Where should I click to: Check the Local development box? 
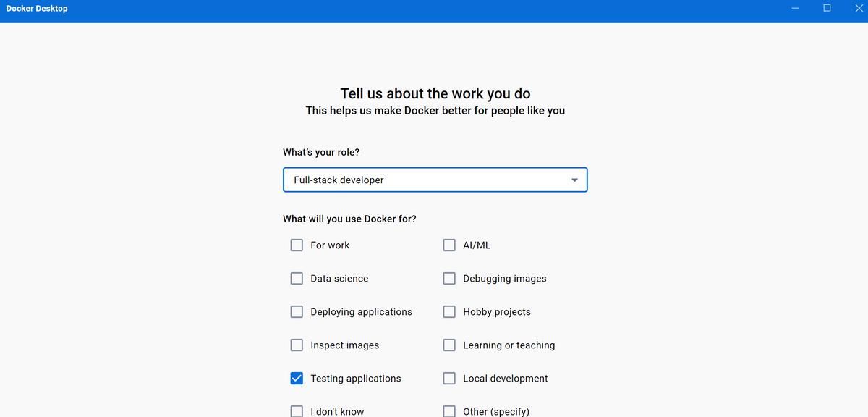tap(449, 378)
